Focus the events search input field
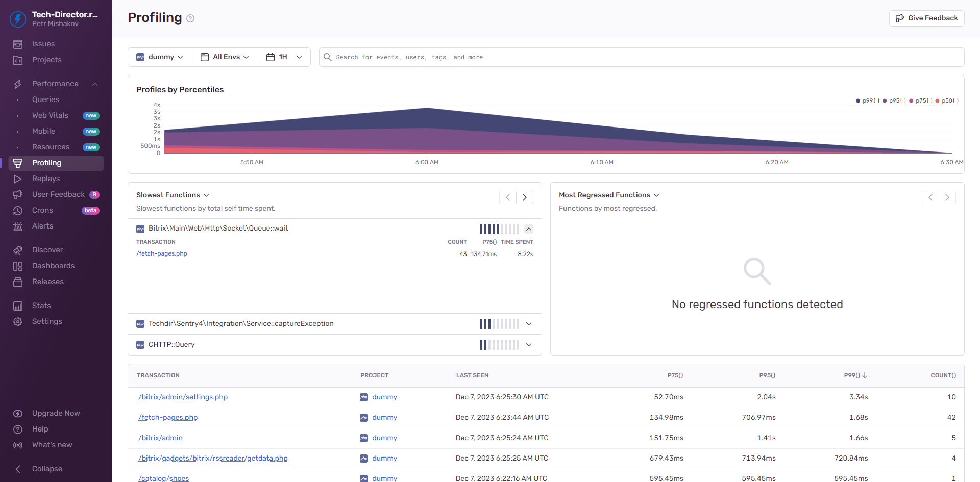This screenshot has width=980, height=482. tap(643, 57)
